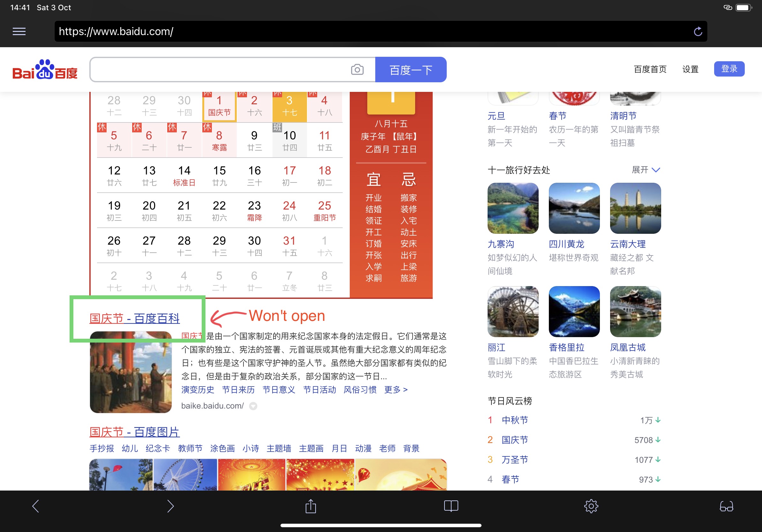Select the 涂色画 image tag
Screen dimensions: 762x532
coord(222,448)
